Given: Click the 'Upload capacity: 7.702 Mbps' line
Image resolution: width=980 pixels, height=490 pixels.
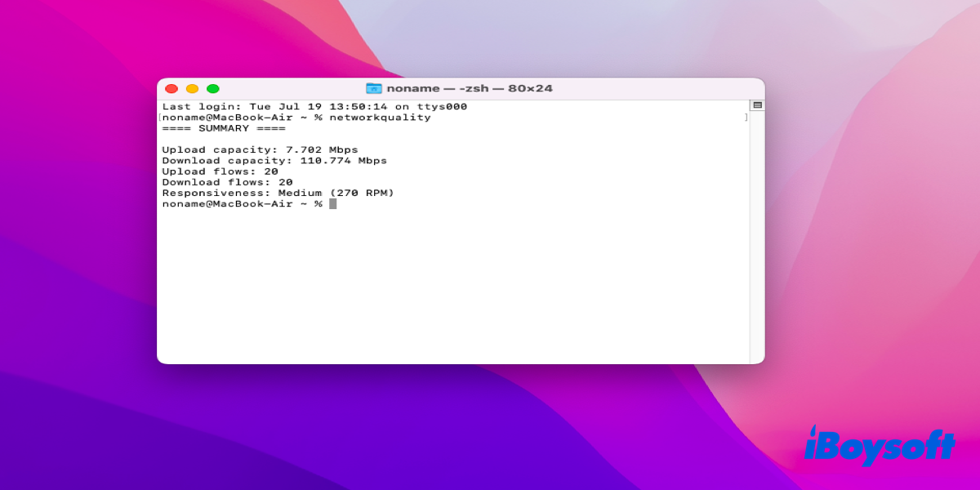Looking at the screenshot, I should tap(260, 150).
